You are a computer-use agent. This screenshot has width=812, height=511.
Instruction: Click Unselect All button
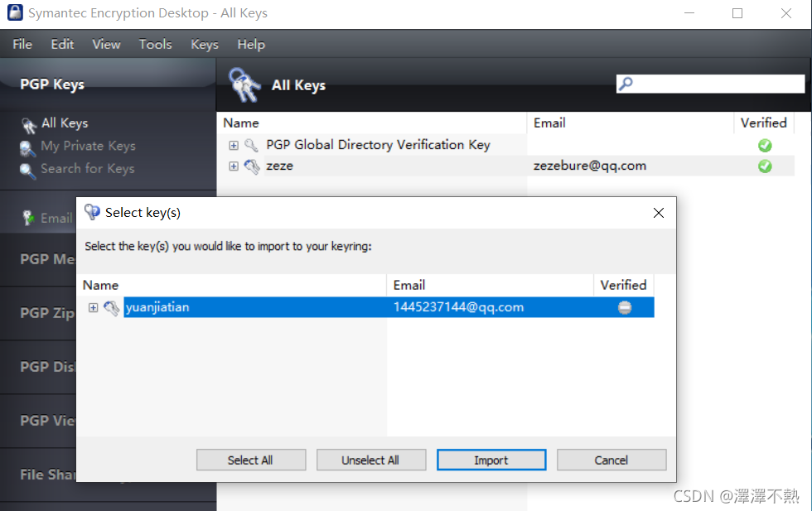[x=371, y=460]
